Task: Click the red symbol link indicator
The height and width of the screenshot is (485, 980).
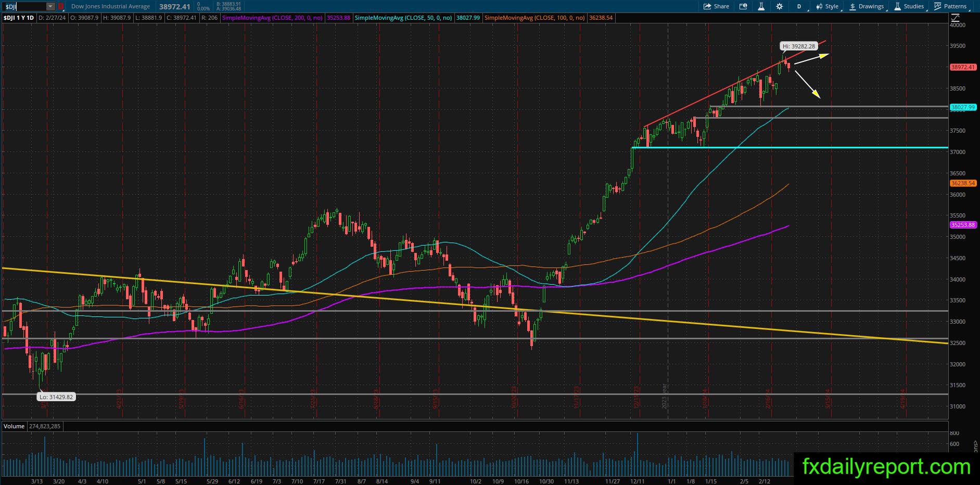Action: coord(61,6)
